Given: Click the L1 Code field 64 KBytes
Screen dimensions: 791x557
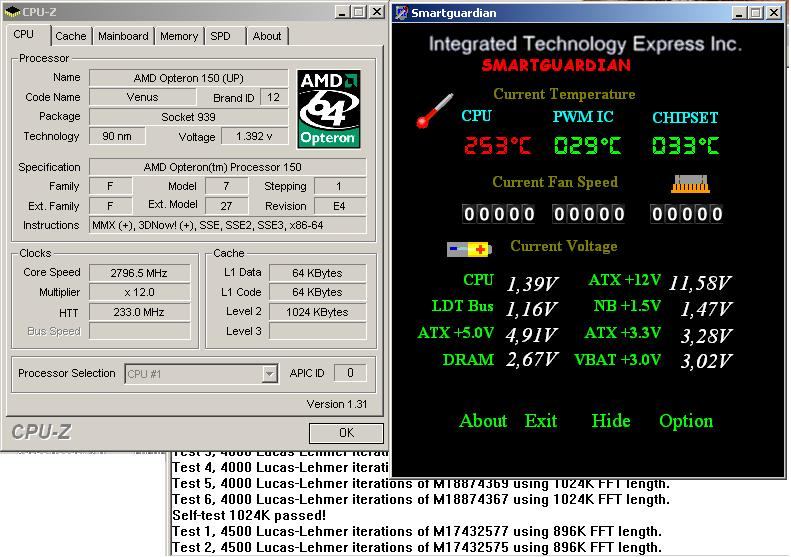Looking at the screenshot, I should (317, 292).
